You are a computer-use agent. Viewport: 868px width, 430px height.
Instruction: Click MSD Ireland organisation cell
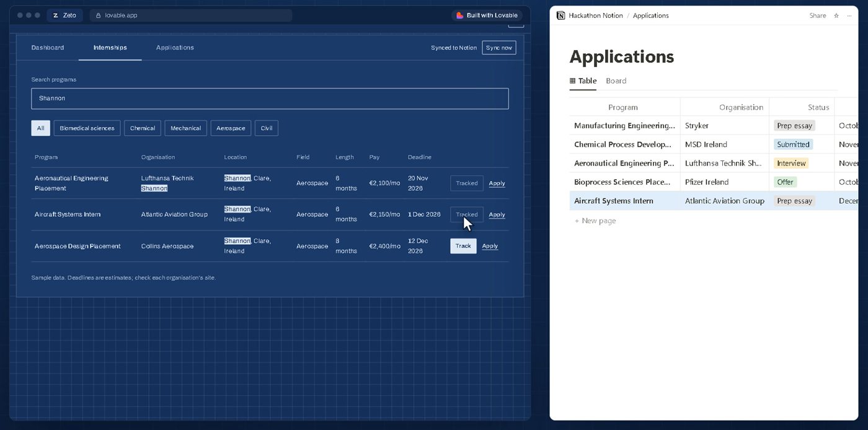(706, 144)
